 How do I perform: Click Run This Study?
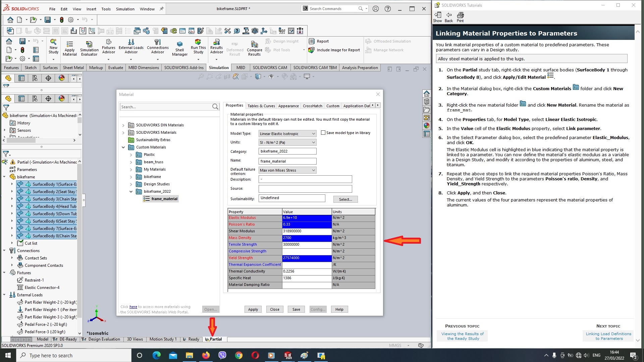198,46
